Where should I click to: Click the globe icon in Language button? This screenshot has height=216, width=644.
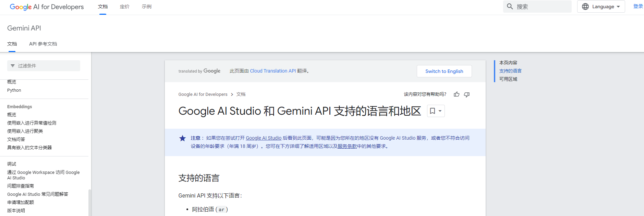(585, 7)
